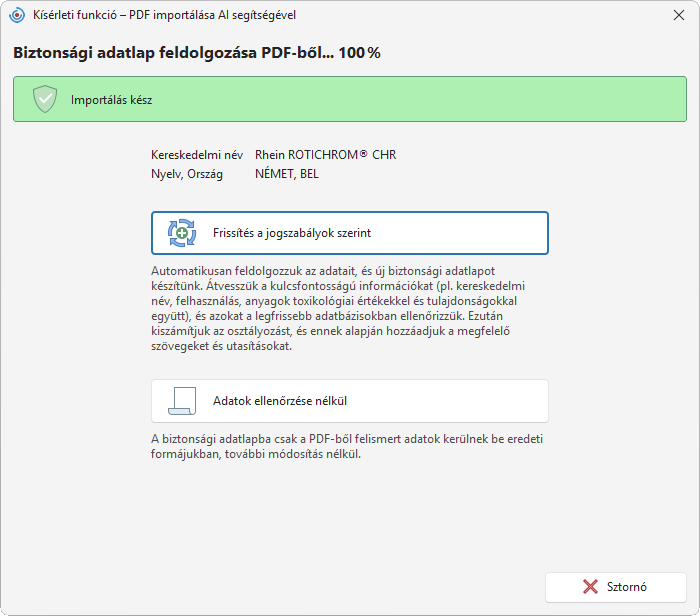This screenshot has width=700, height=616.
Task: Click the green shield checkmark icon
Action: point(45,99)
